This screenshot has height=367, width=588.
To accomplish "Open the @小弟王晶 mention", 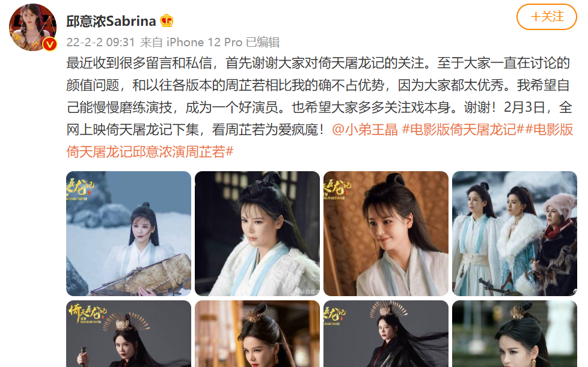I will 364,130.
